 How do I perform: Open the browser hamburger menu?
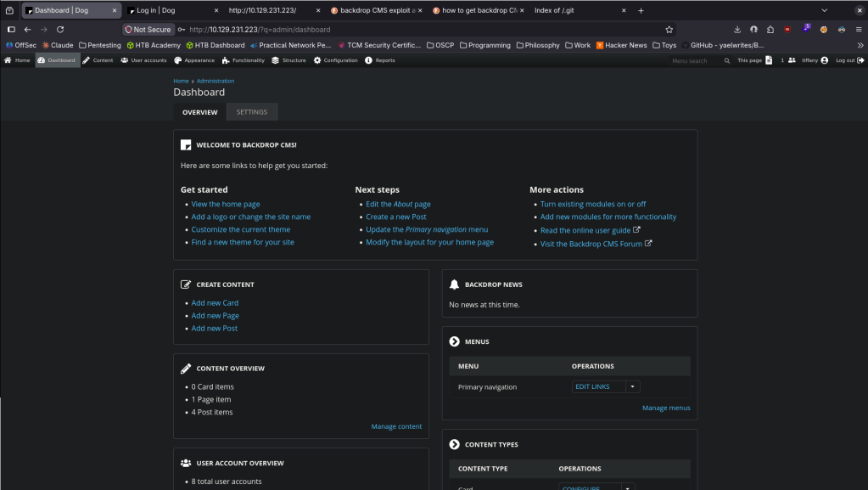pyautogui.click(x=859, y=30)
